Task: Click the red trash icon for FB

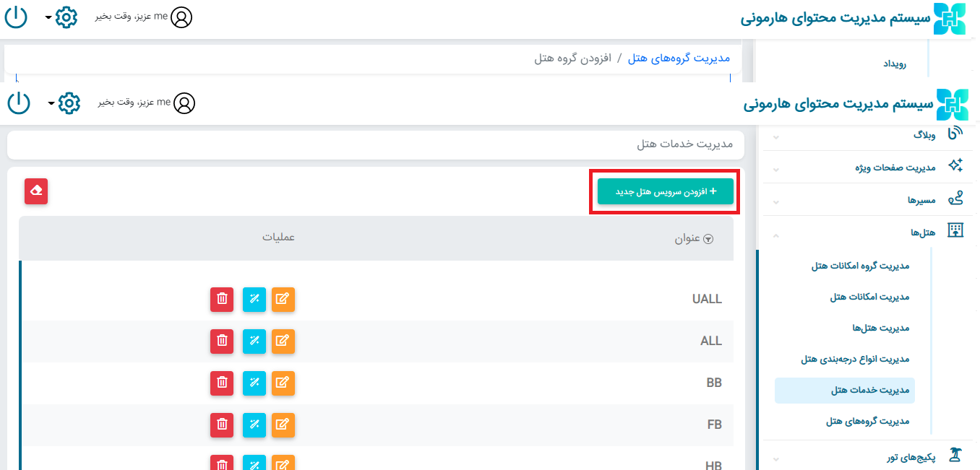Action: click(x=222, y=425)
